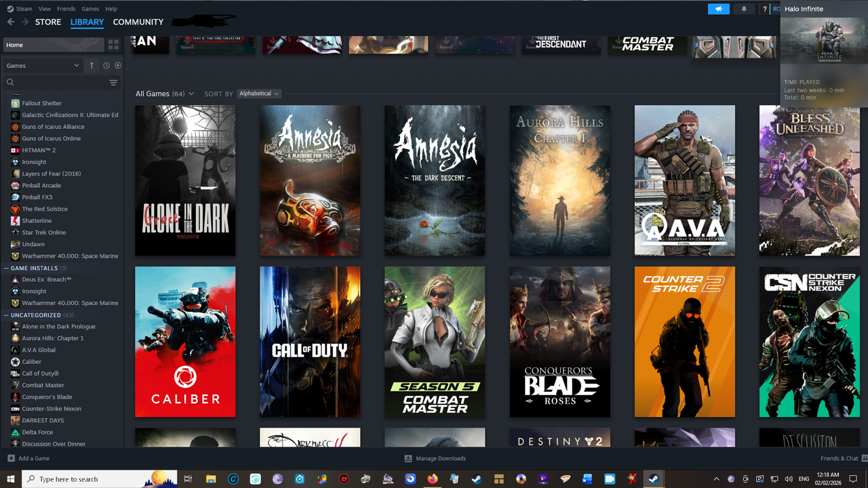The height and width of the screenshot is (488, 868).
Task: Click Add a Game
Action: pos(28,458)
